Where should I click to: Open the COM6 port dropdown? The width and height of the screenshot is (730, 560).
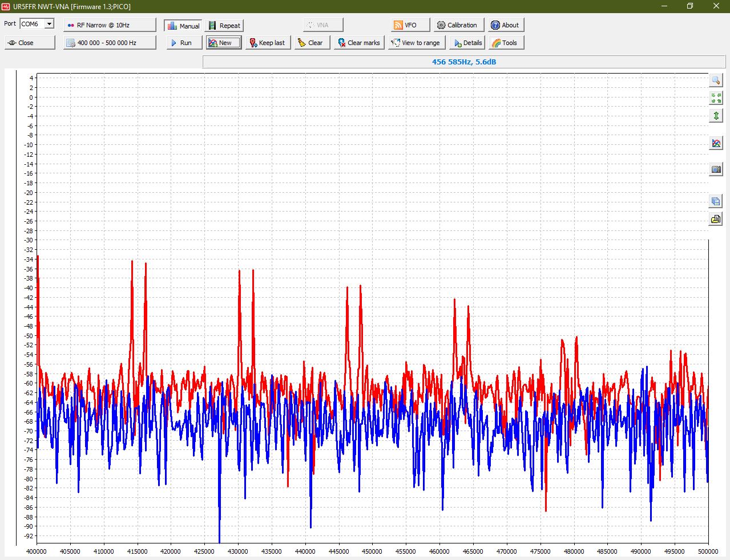point(49,24)
